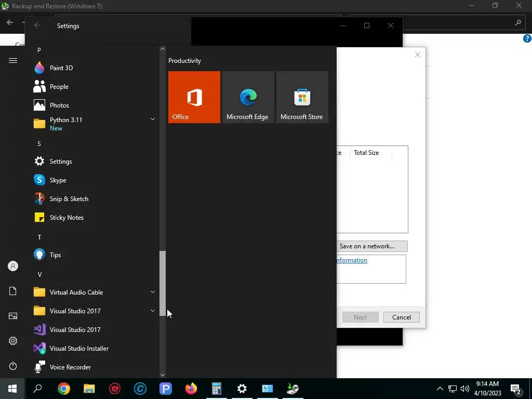
Task: Open Calculator from the taskbar
Action: 217,389
